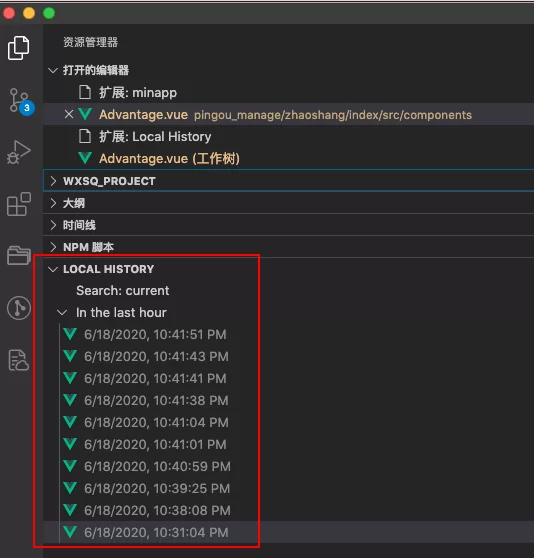Open the 扩展: minapp editor entry
Image resolution: width=534 pixels, height=558 pixels.
288,93
